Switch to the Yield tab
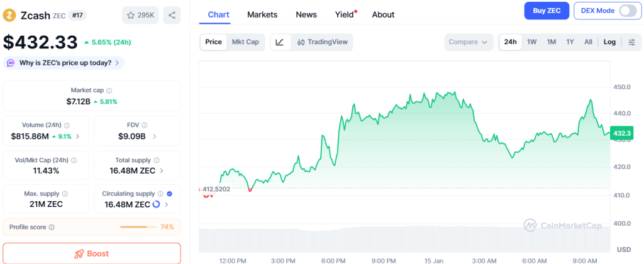This screenshot has width=644, height=264. coord(344,14)
